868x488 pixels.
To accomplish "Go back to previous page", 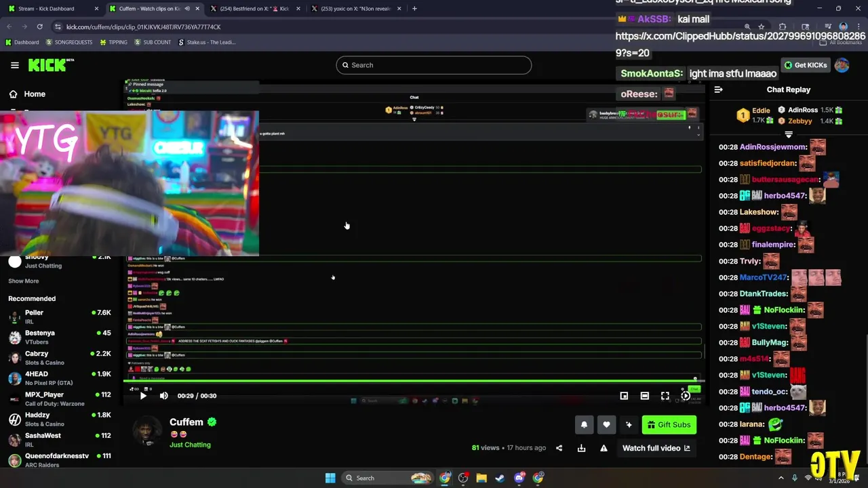I will (x=9, y=26).
